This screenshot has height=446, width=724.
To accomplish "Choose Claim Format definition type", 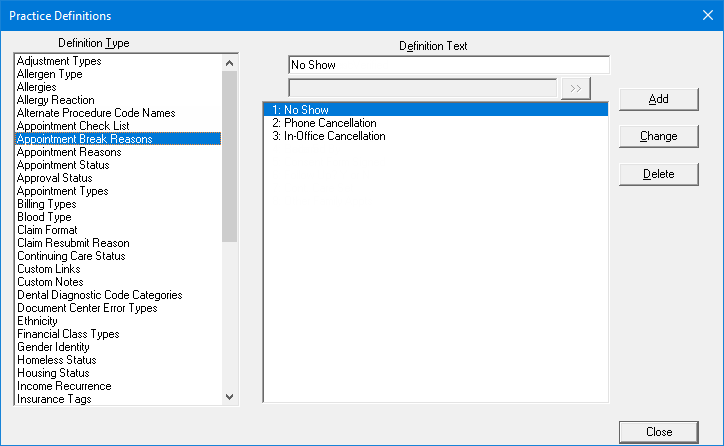I will [118, 230].
